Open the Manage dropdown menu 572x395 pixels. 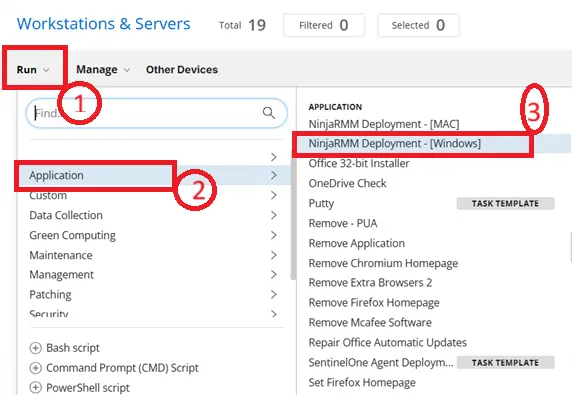pos(103,69)
